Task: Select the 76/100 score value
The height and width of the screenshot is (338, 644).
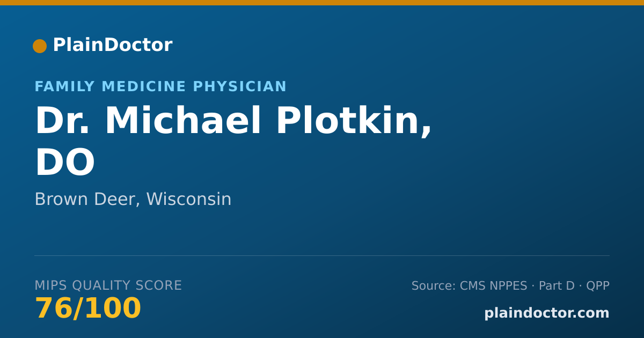Action: [88, 308]
